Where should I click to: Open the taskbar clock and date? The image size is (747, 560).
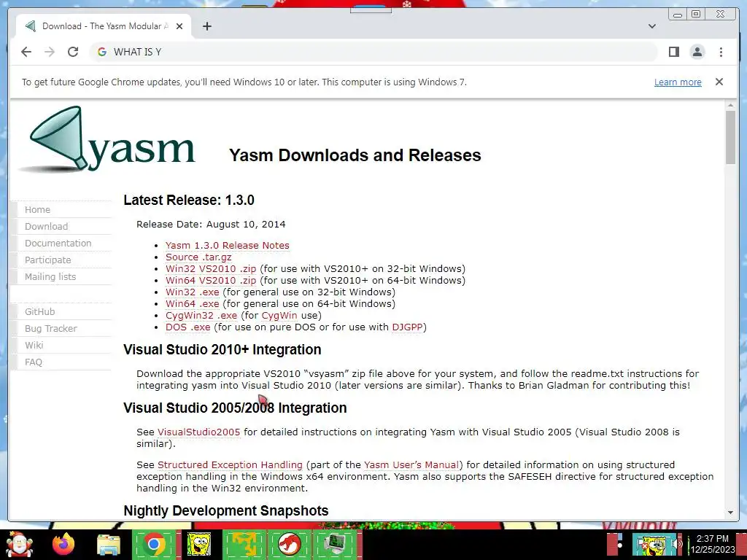pos(712,544)
